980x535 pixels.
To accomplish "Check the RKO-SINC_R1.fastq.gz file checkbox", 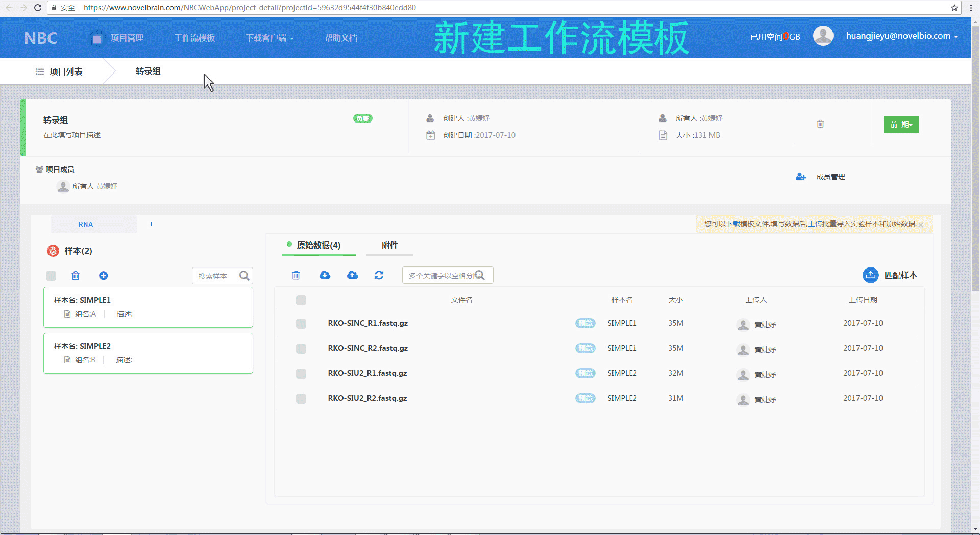I will [301, 324].
